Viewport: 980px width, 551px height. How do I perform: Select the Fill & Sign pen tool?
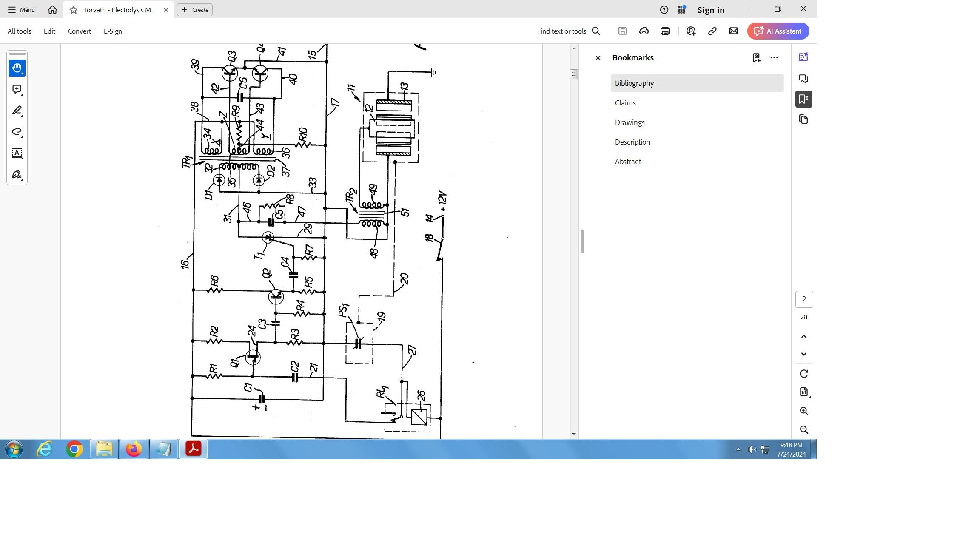17,174
